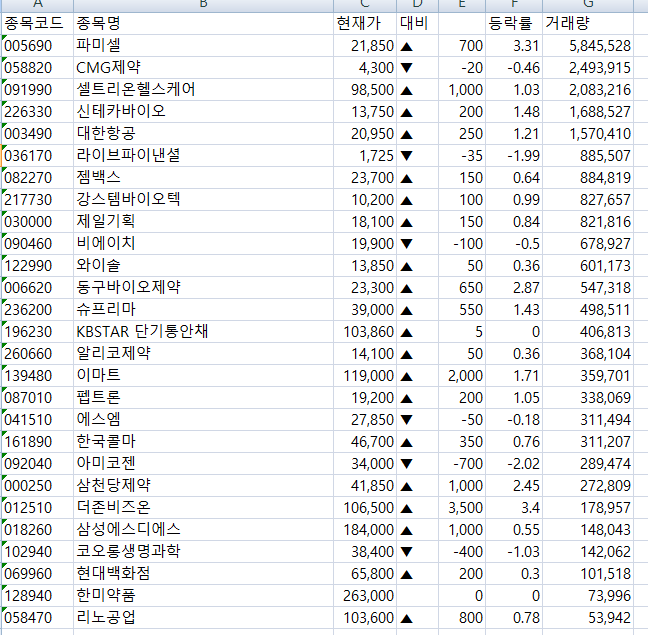The image size is (648, 635).
Task: Click the 더존비즈온 name cell
Action: coord(203,507)
